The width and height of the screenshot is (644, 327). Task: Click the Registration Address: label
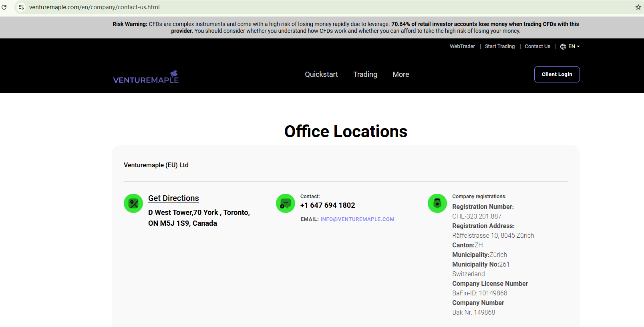(483, 226)
